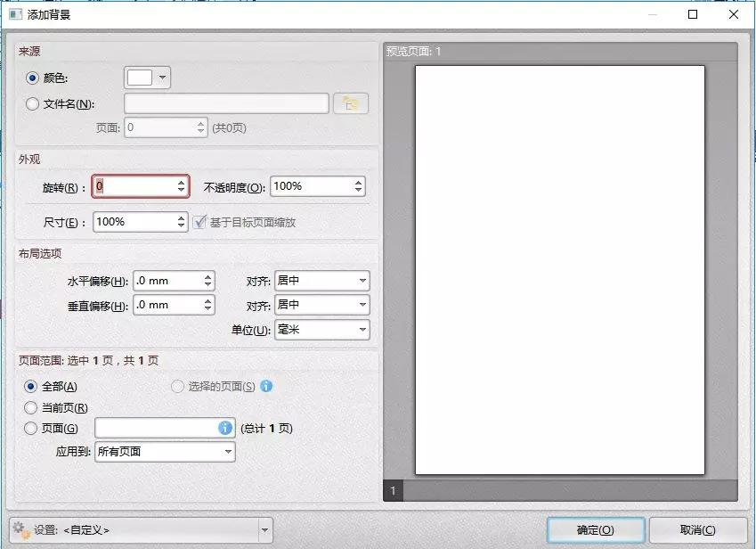756x549 pixels.
Task: Click the 不透明度 stepper arrows
Action: pos(358,186)
